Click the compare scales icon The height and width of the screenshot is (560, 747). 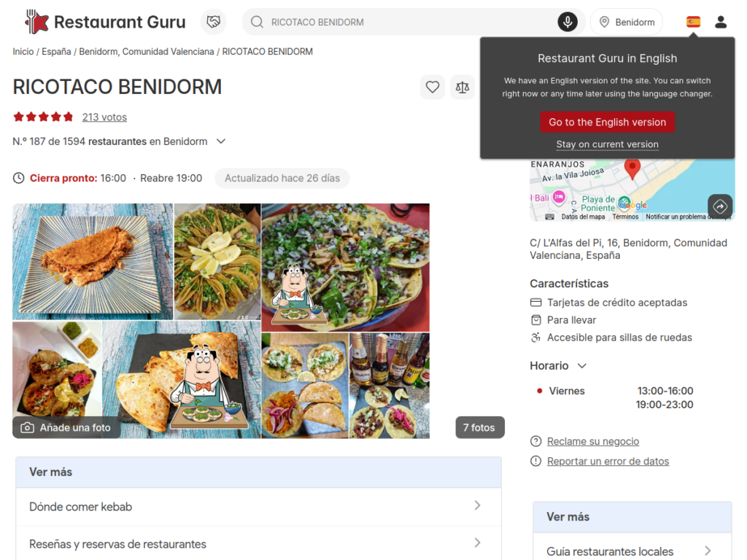pos(462,87)
